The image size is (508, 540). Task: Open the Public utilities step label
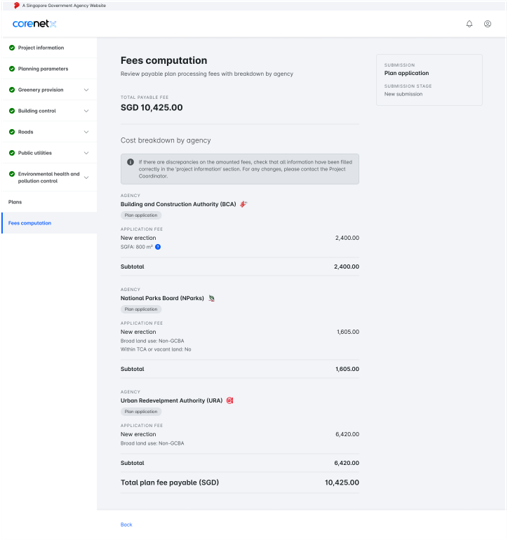click(35, 153)
